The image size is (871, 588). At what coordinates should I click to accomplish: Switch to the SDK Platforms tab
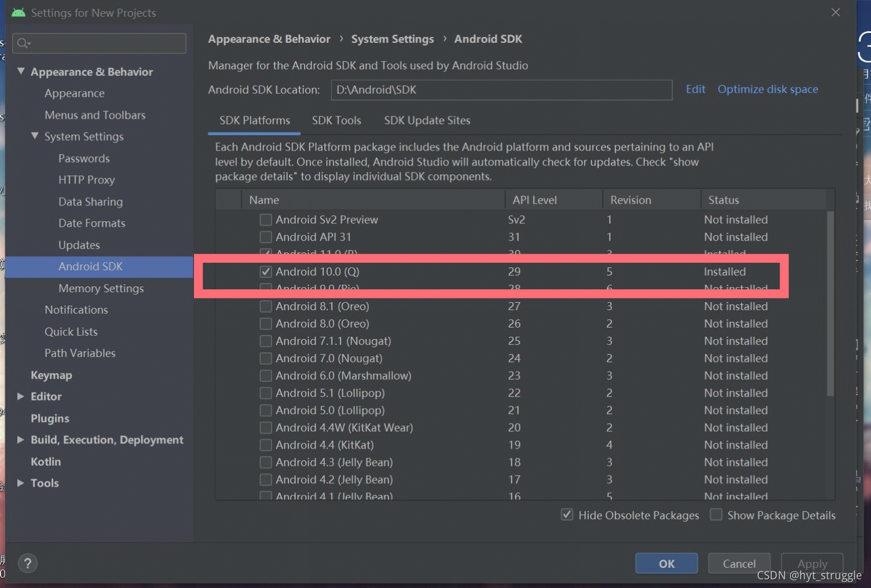click(x=254, y=120)
